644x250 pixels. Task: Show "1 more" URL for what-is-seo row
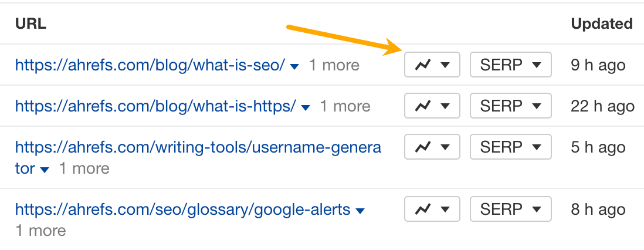tap(334, 65)
